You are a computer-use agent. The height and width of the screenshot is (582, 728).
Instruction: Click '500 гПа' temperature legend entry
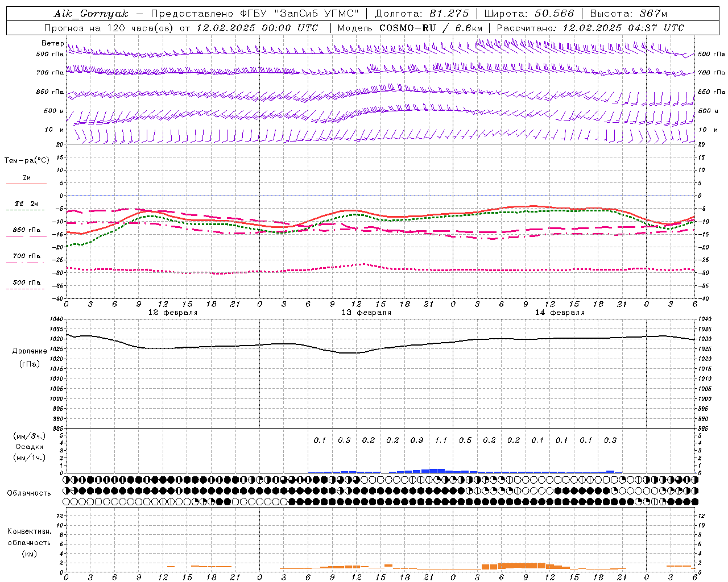coord(27,282)
